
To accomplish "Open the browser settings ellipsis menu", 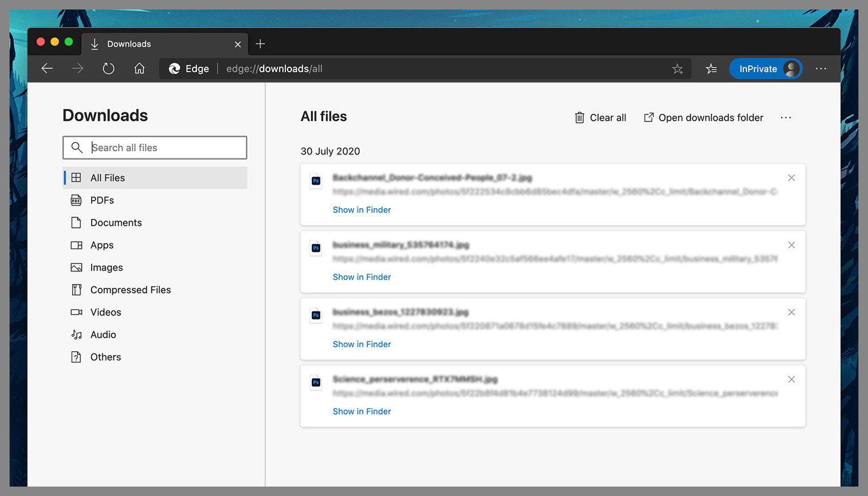I will (x=821, y=69).
